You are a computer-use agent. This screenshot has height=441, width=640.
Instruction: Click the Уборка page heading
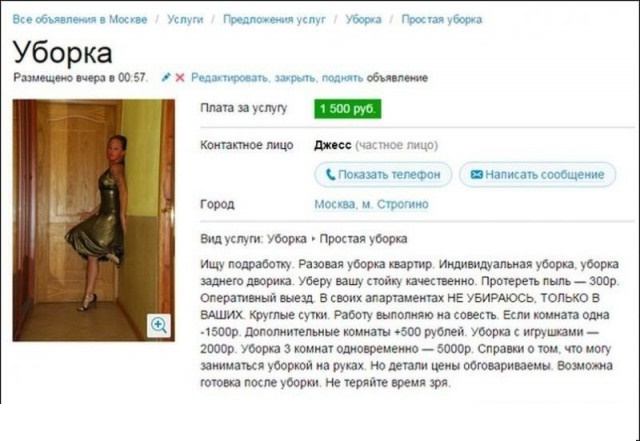pyautogui.click(x=62, y=52)
